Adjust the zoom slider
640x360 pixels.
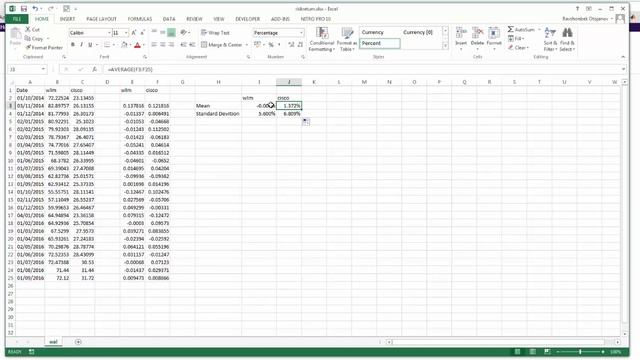[x=580, y=352]
